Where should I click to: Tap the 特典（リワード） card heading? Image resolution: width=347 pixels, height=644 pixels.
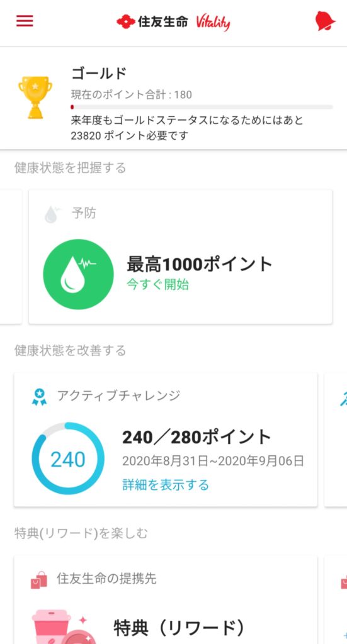179,628
